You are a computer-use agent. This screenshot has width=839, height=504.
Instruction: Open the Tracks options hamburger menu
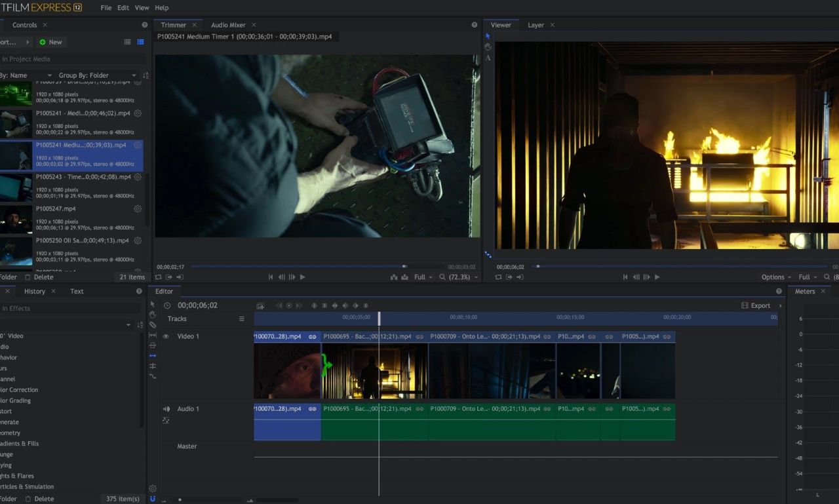point(241,319)
